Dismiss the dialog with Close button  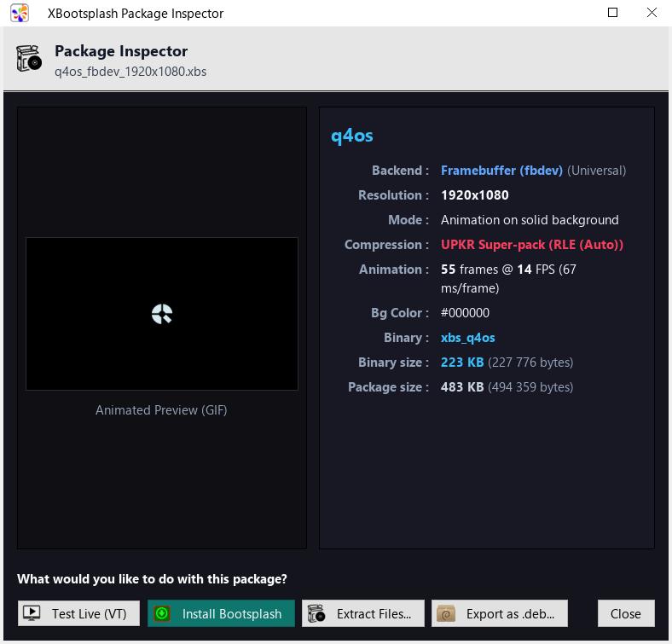click(626, 613)
